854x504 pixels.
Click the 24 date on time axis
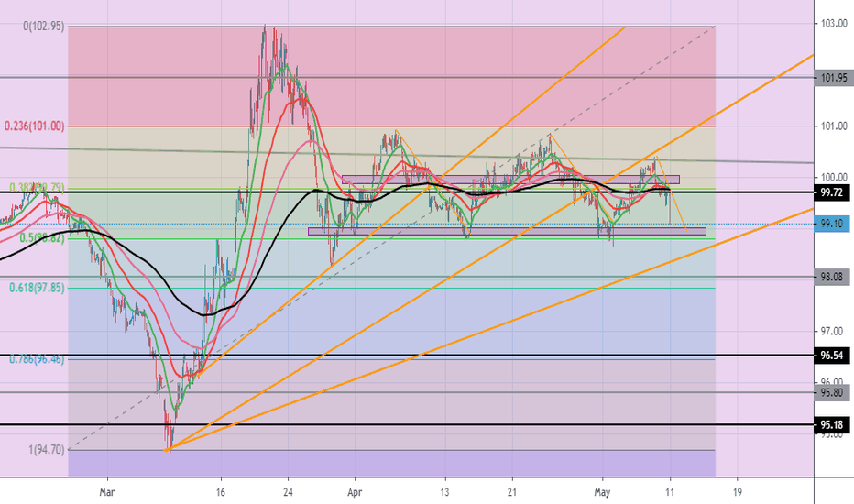click(288, 492)
